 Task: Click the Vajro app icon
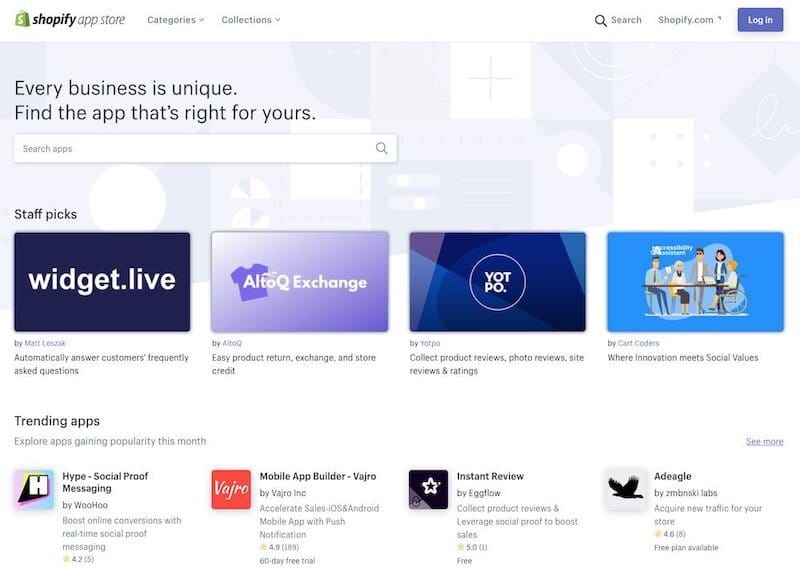(231, 489)
